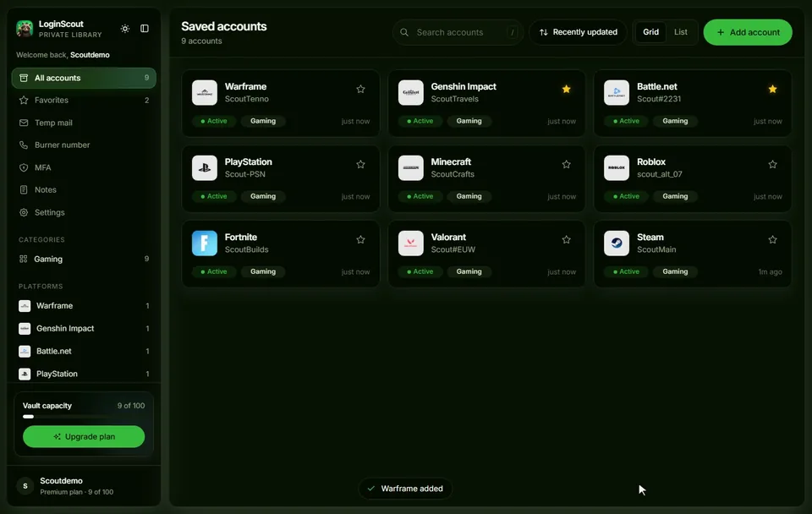Viewport: 812px width, 514px height.
Task: Click ScoutMain username on Steam card
Action: click(x=656, y=249)
